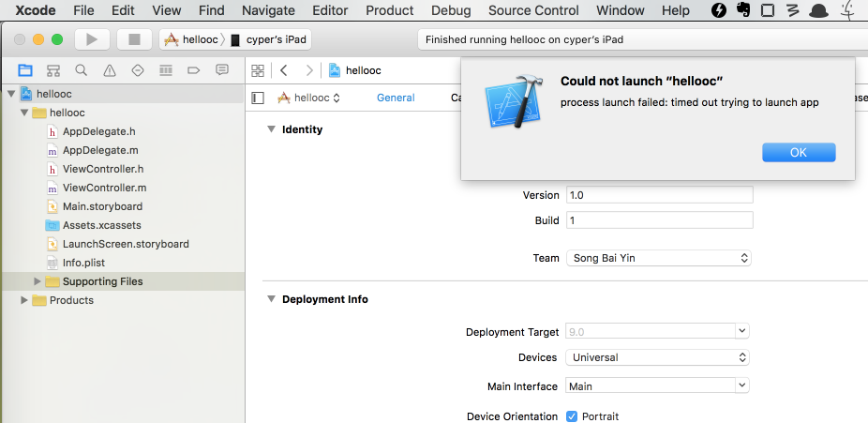868x423 pixels.
Task: Open the Main Interface dropdown
Action: point(658,386)
